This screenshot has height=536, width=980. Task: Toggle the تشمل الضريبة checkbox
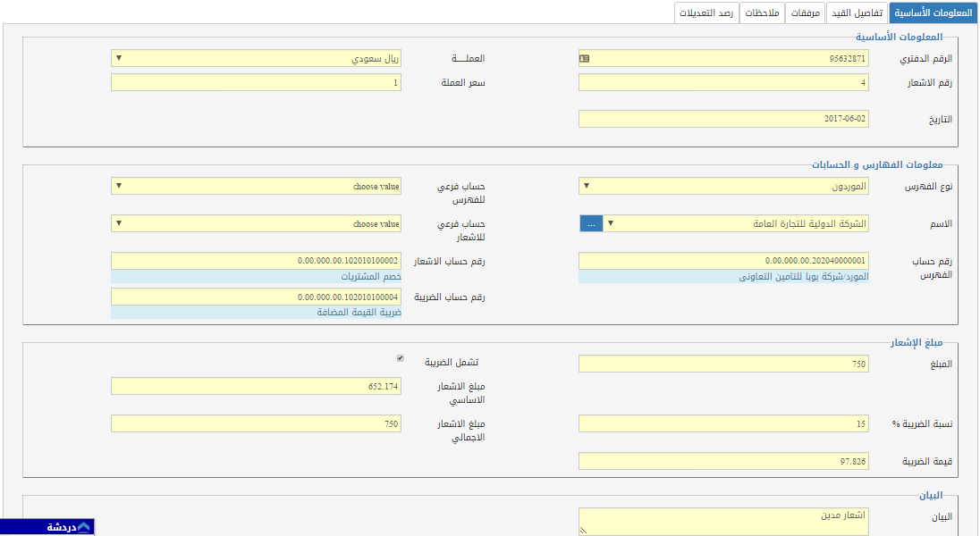point(401,358)
